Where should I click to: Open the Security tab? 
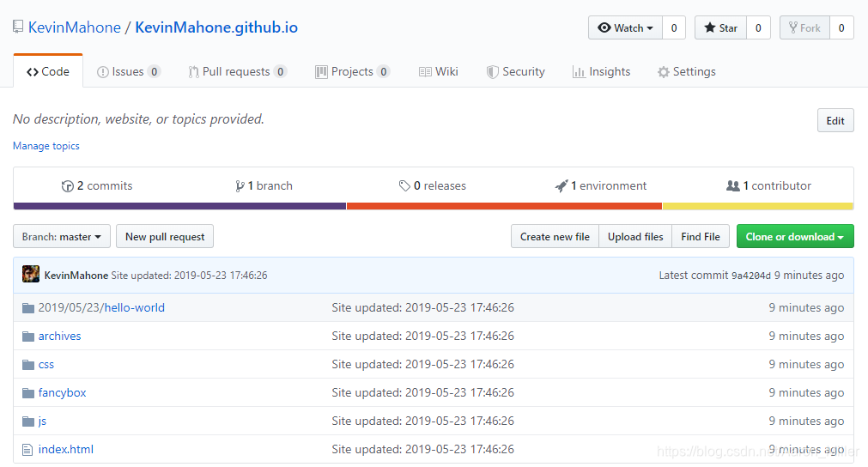[515, 71]
